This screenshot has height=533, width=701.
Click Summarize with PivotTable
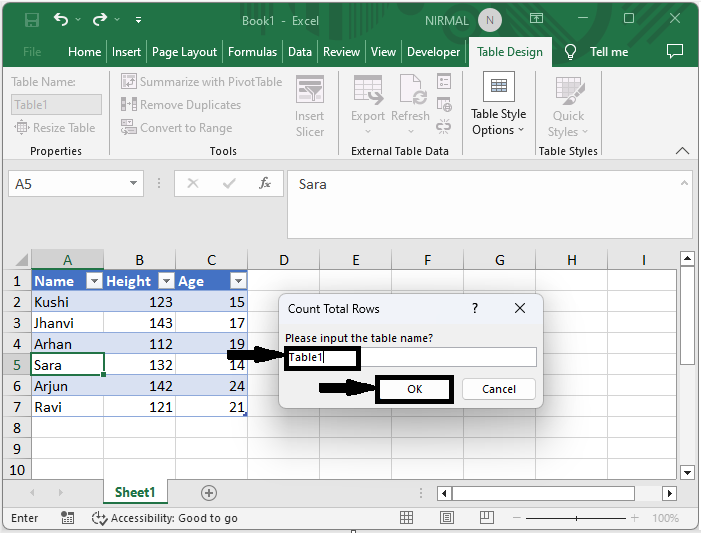202,82
